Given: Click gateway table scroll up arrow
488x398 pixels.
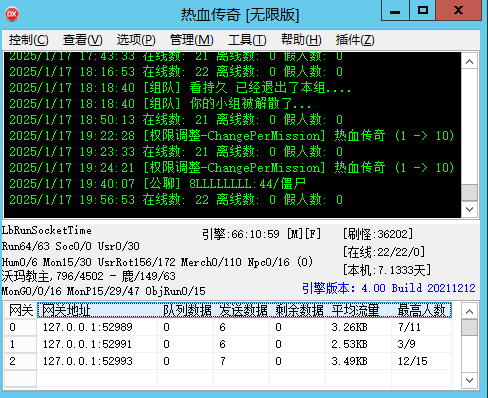Looking at the screenshot, I should point(469,311).
